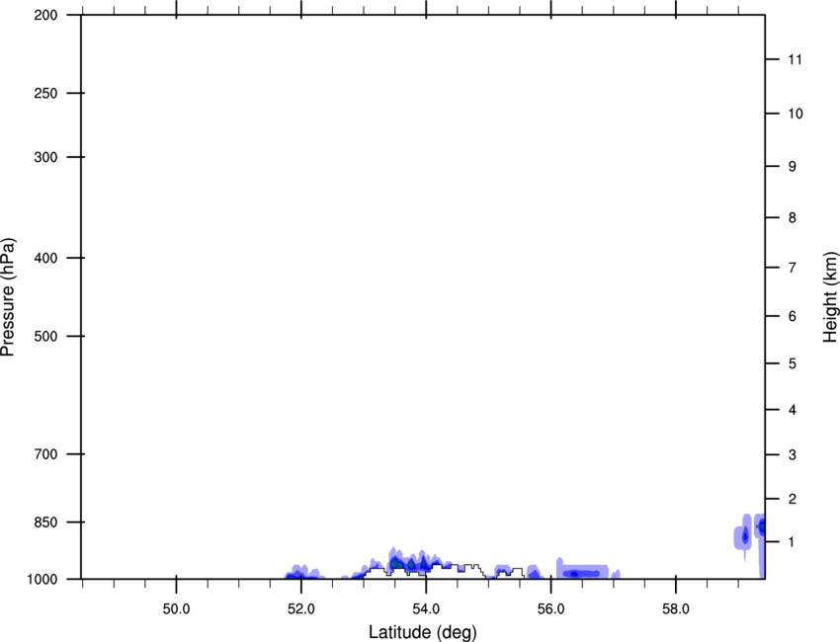Select the 300 pressure tick label

(45, 157)
